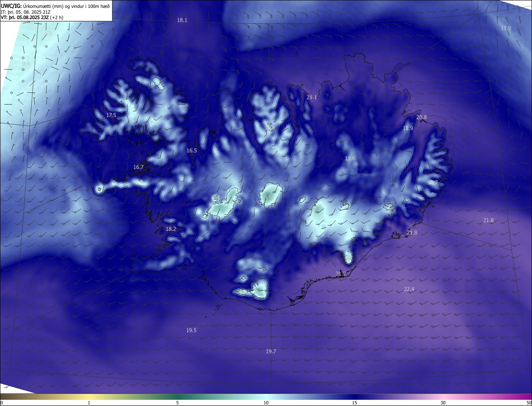Click the 11.6 value in east-central Iceland
This screenshot has height=406, width=532.
point(350,159)
